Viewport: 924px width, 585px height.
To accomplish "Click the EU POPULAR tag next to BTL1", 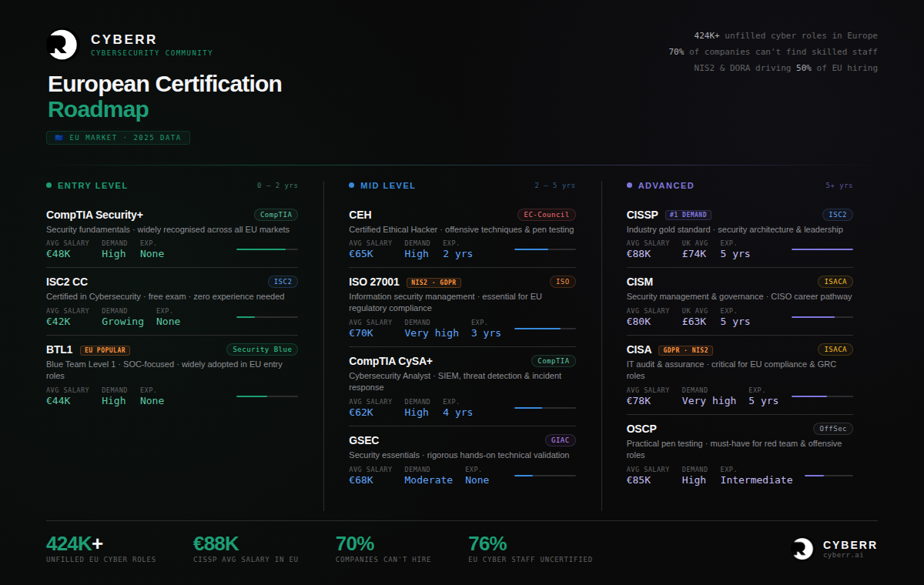I will coord(105,350).
